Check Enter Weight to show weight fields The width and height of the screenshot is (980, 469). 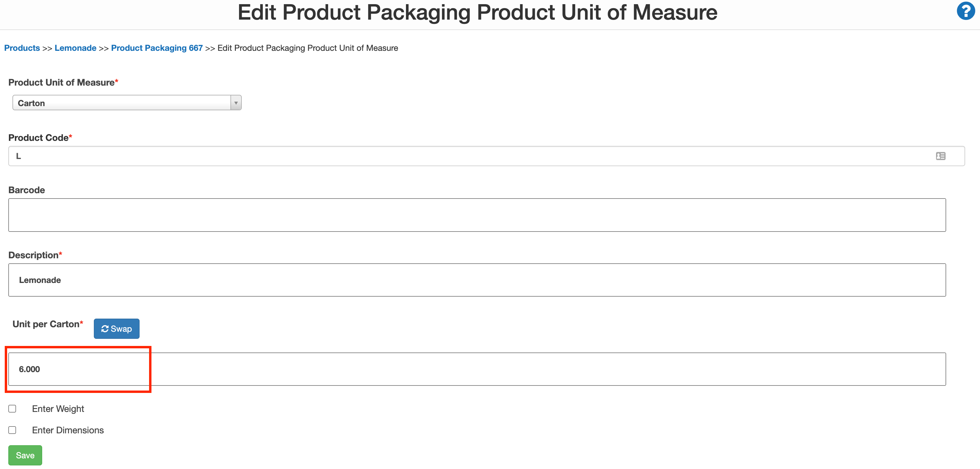[x=12, y=408]
